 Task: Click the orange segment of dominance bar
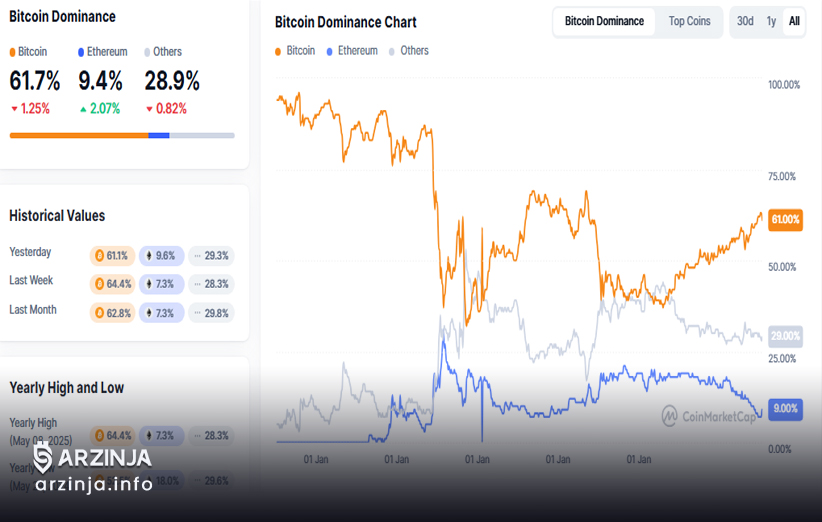coord(79,136)
